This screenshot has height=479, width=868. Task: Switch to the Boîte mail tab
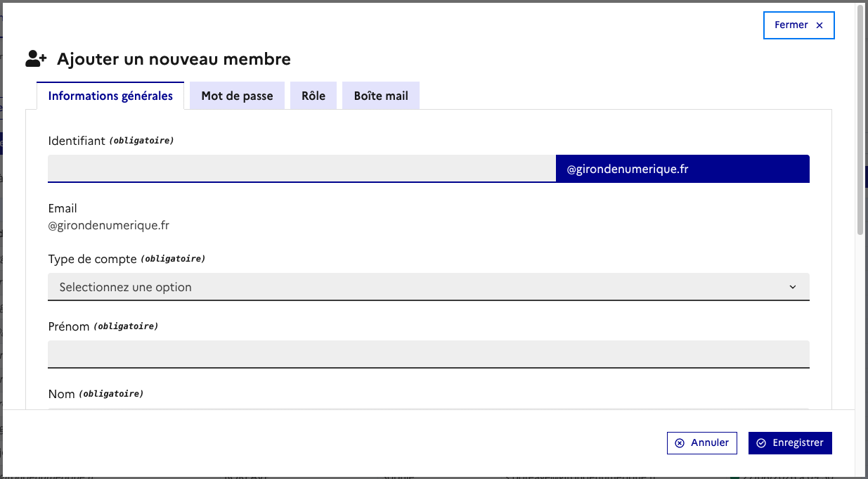click(x=381, y=96)
